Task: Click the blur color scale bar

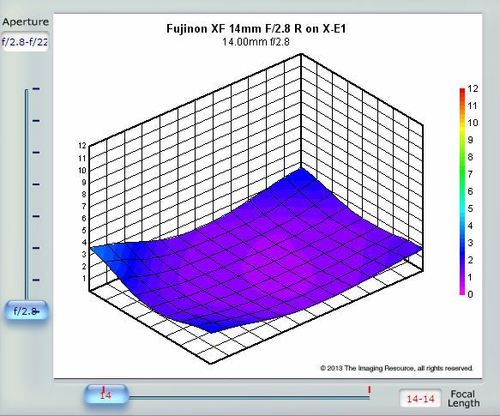Action: point(462,191)
